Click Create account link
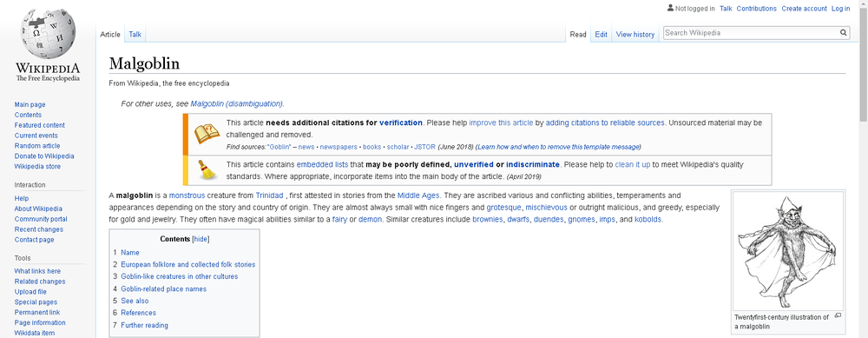868x338 pixels. [804, 9]
